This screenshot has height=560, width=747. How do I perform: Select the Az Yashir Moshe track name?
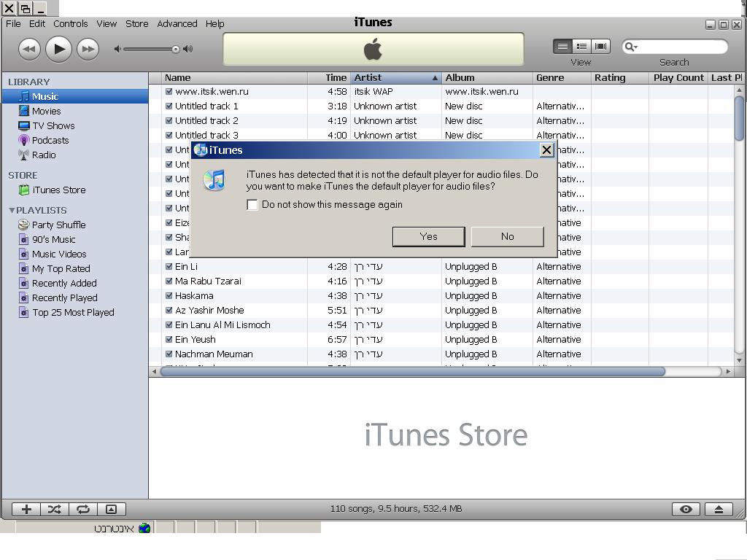tap(209, 311)
